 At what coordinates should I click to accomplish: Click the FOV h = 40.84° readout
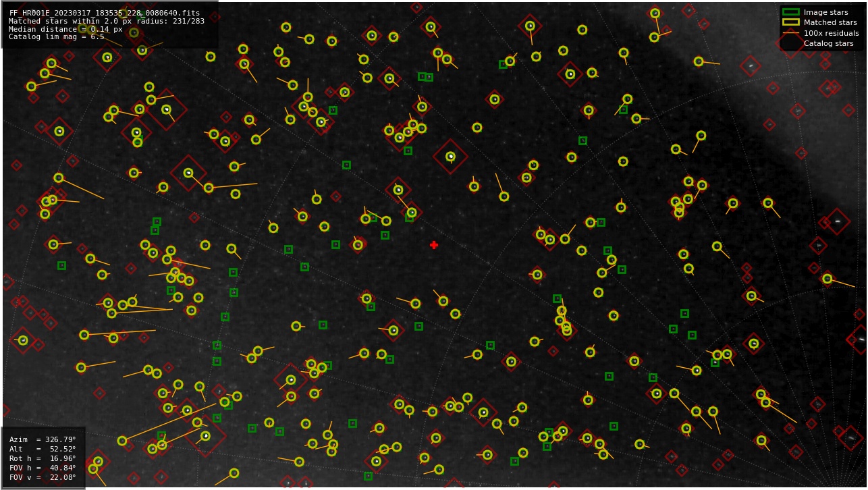43,468
